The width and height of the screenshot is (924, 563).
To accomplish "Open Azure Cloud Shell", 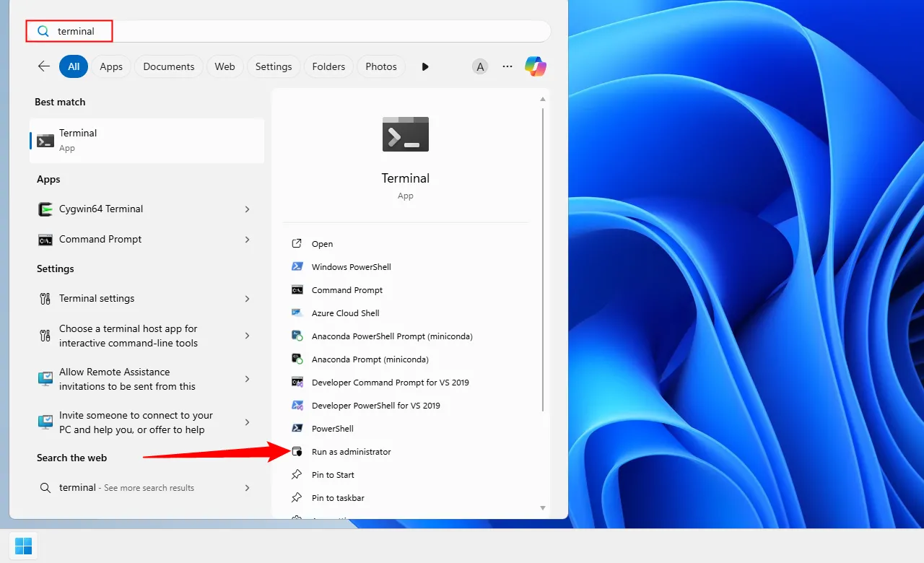I will tap(345, 313).
